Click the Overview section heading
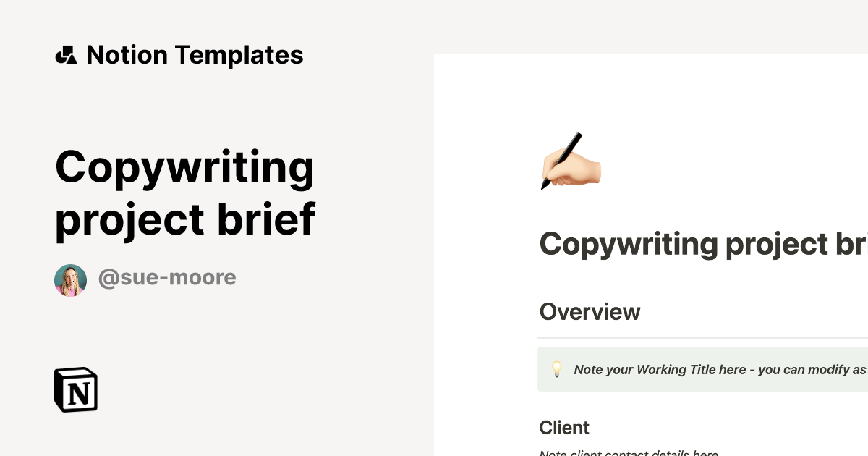 pos(590,312)
